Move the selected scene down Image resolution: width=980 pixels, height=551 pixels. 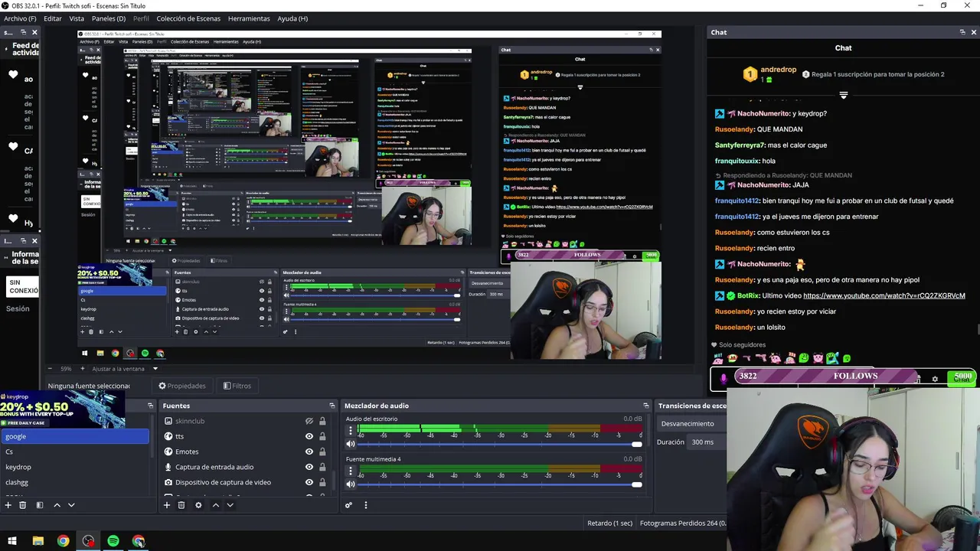[x=71, y=505]
